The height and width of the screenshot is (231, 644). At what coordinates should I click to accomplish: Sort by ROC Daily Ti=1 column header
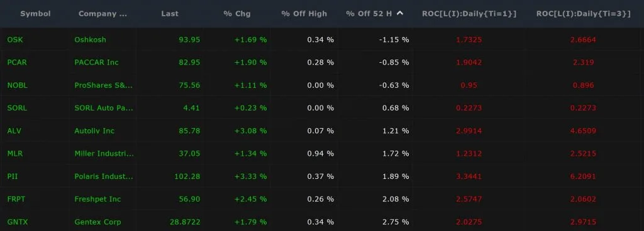[x=469, y=14]
